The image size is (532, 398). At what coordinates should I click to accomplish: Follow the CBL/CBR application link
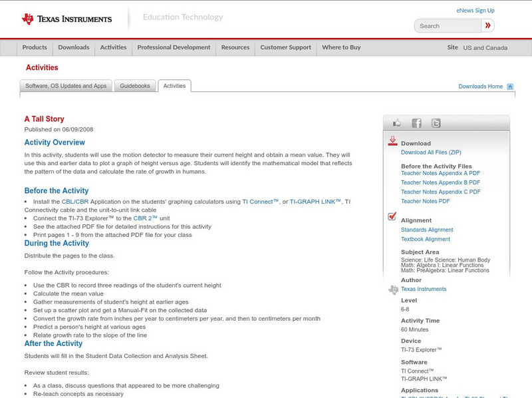[x=75, y=202]
